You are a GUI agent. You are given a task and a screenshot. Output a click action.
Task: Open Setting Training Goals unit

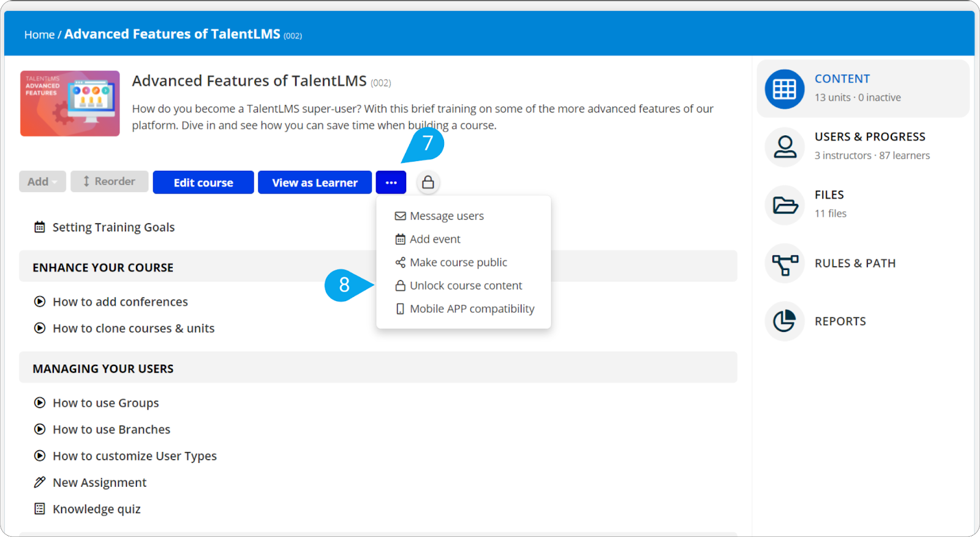[113, 228]
